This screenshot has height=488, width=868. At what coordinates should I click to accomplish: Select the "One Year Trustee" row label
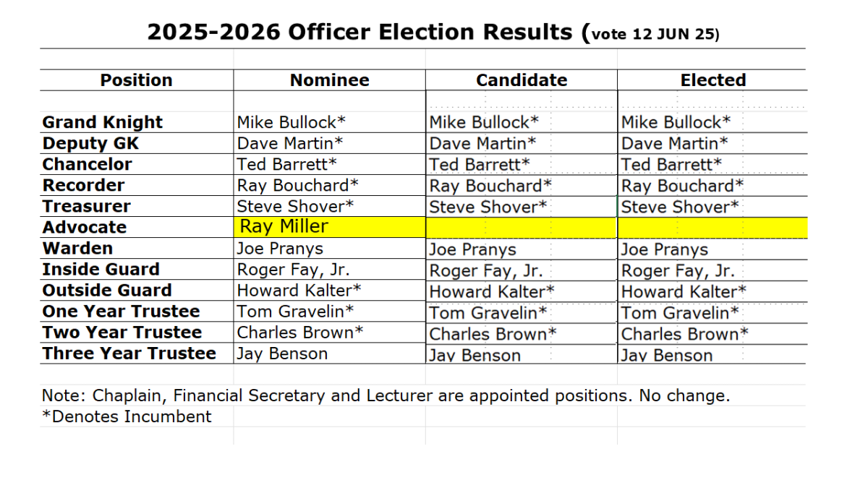pyautogui.click(x=121, y=312)
